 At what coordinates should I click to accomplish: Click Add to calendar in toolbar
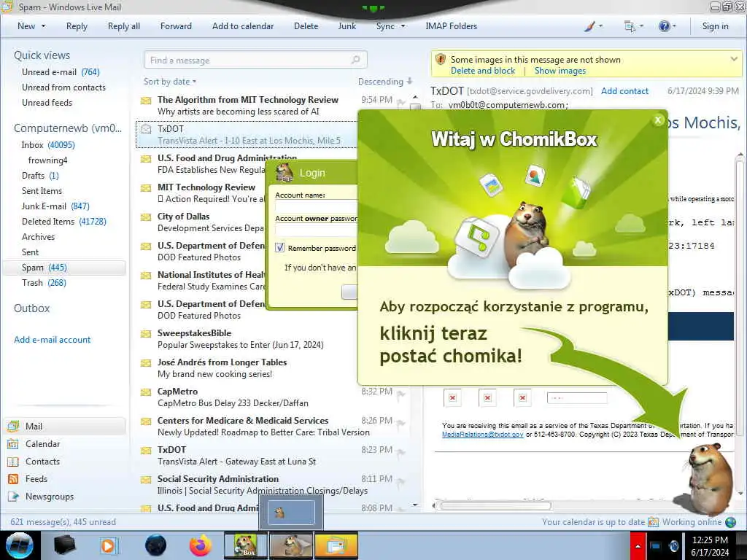pos(243,26)
